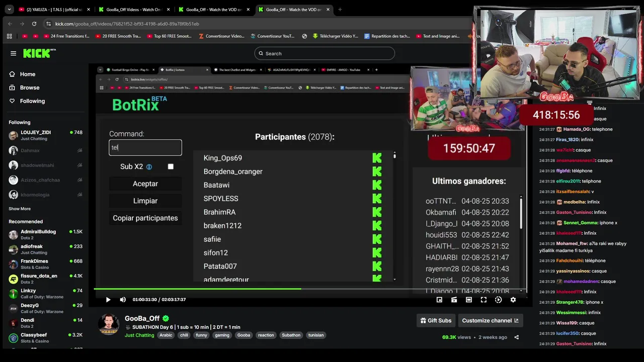644x362 pixels.
Task: Click the browser address bar URL
Action: point(127,24)
